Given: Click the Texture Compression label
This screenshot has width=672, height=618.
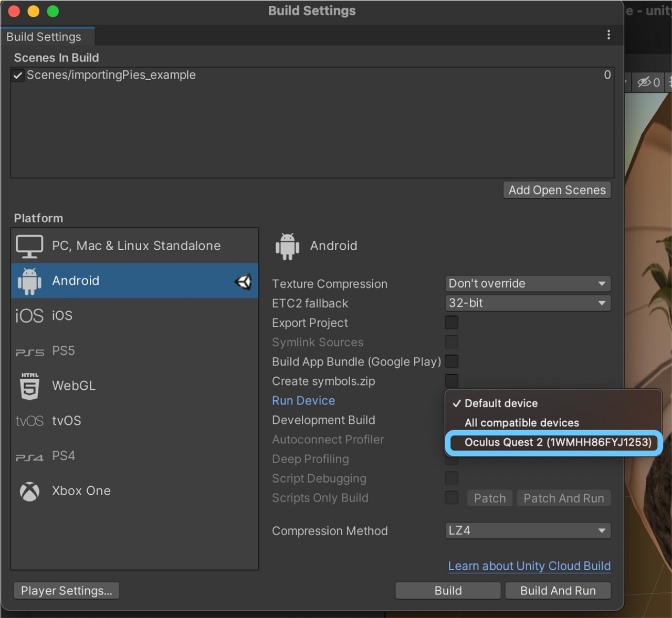Looking at the screenshot, I should point(330,284).
